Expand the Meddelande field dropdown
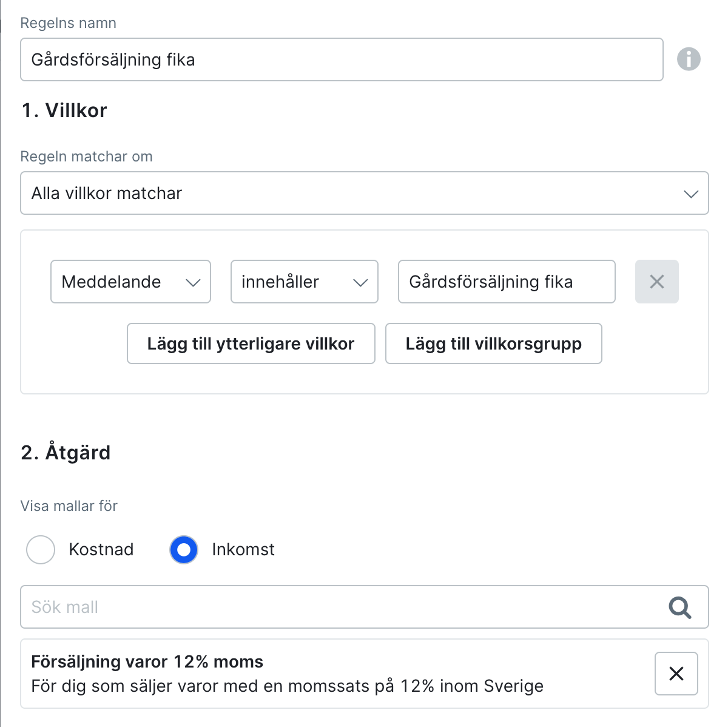This screenshot has height=727, width=728. (x=130, y=282)
